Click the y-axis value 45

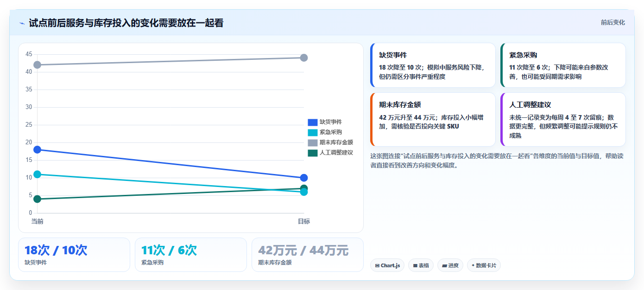point(29,54)
